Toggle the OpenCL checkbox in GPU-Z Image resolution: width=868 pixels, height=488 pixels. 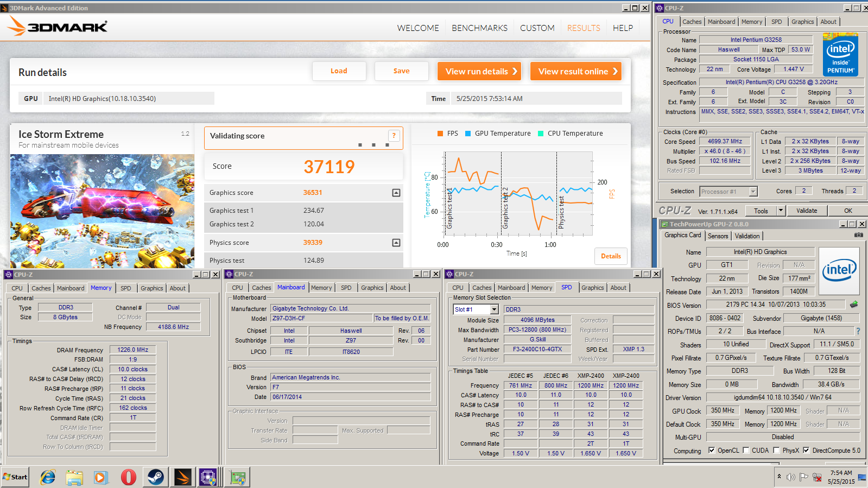point(712,450)
